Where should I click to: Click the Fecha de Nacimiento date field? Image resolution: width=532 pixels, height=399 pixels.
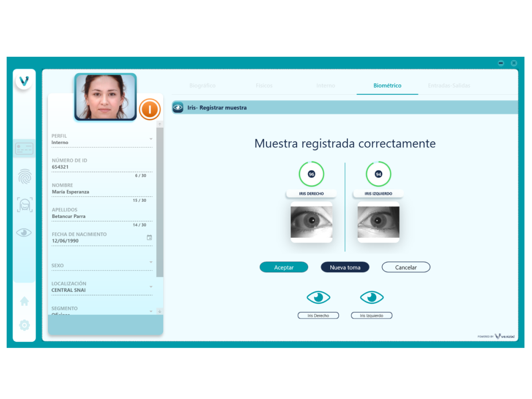point(102,238)
